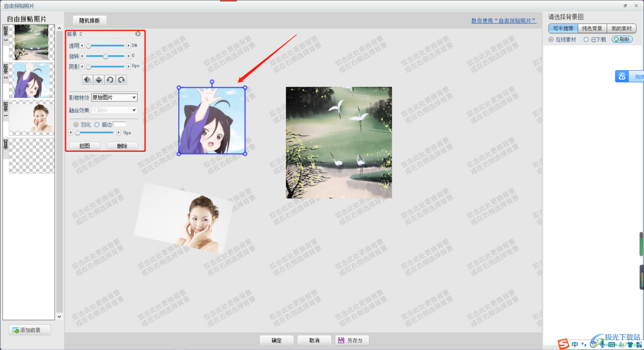Select the 背景 empty background thumbnail

[32, 156]
